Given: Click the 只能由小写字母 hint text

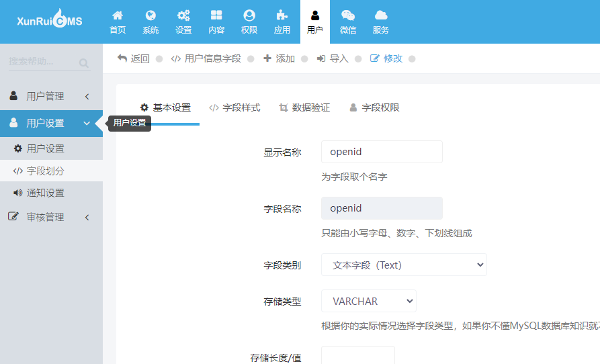Looking at the screenshot, I should [397, 233].
